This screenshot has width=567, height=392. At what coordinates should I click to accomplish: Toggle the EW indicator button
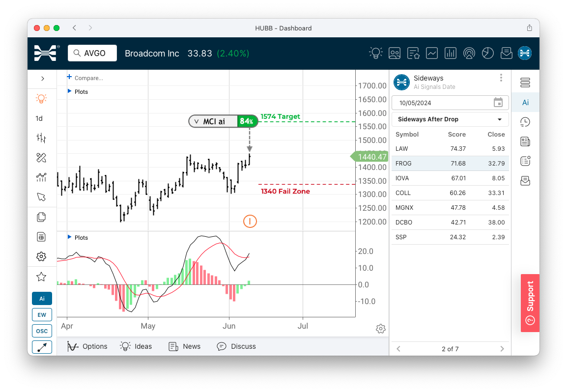[42, 314]
